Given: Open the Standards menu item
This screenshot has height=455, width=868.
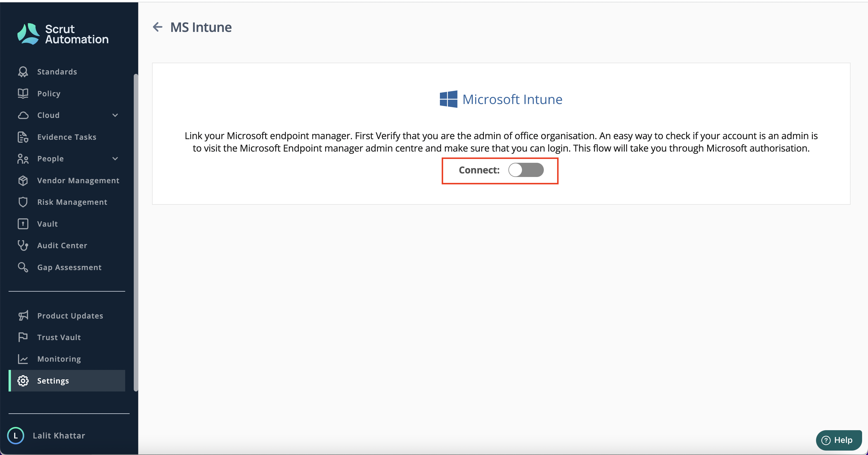Looking at the screenshot, I should pyautogui.click(x=67, y=71).
